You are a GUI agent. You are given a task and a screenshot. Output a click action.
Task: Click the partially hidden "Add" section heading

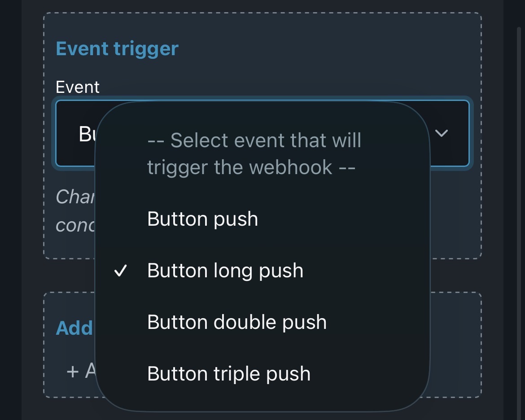[x=74, y=328]
